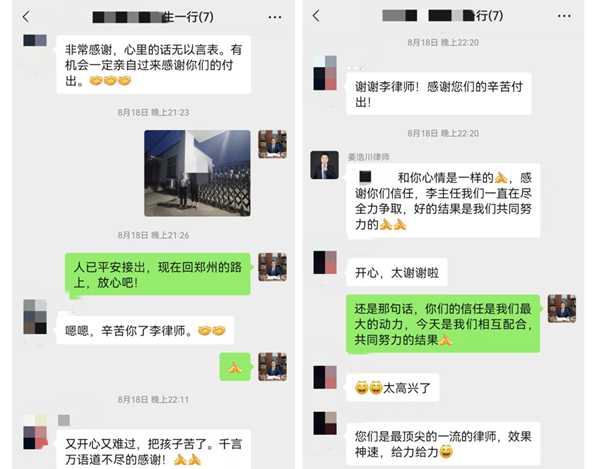Screen dimensions: 600x469
Task: Tap avatar next to '开心、太谢谢啦'
Action: click(325, 262)
